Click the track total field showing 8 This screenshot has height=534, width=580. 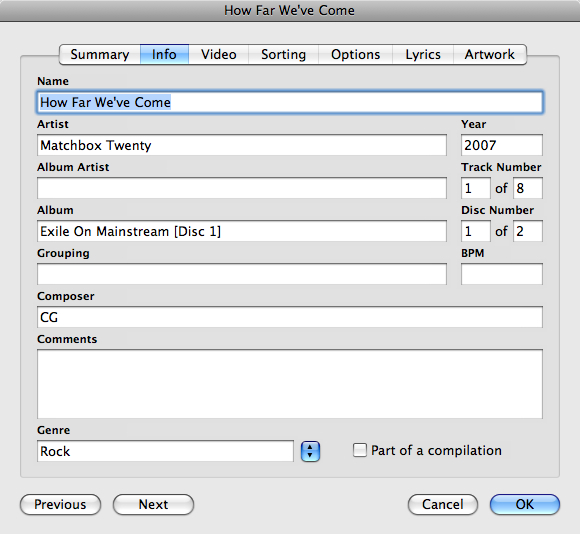(x=528, y=188)
